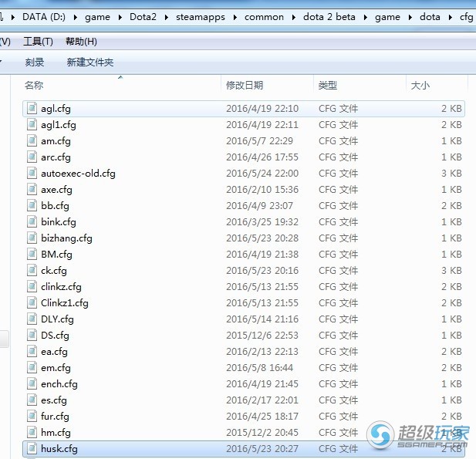This screenshot has height=459, width=476.
Task: Click the ea.cfg file icon
Action: tap(32, 351)
